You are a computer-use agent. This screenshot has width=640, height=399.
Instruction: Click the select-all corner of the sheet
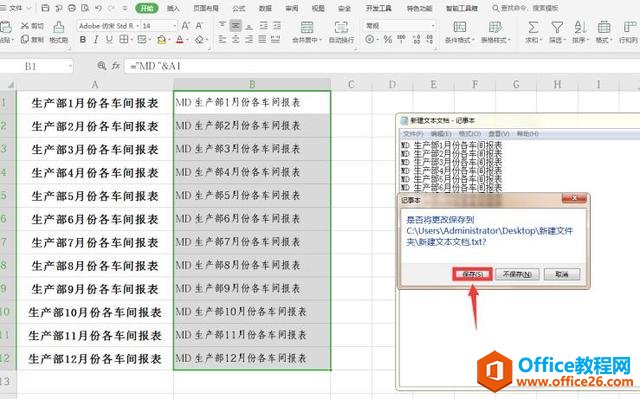click(x=10, y=84)
